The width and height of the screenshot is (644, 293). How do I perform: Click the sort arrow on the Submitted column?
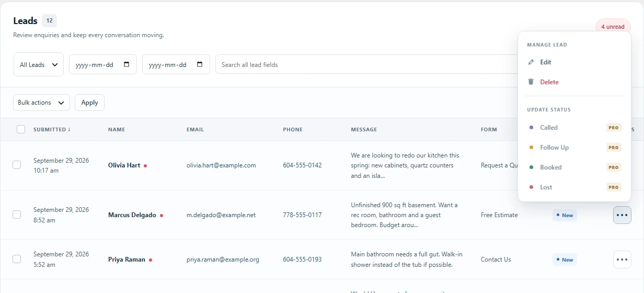[x=69, y=129]
